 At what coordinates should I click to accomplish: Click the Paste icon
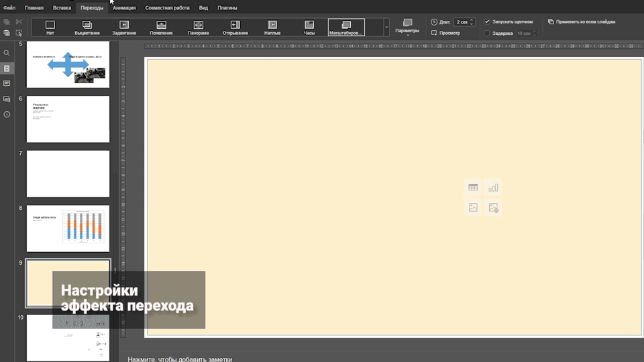click(x=7, y=33)
